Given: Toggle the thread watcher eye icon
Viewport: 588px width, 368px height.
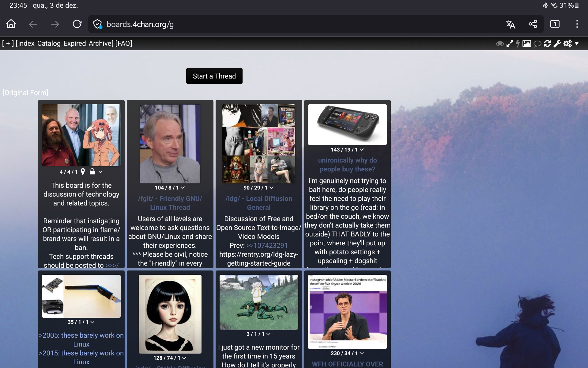Looking at the screenshot, I should (x=500, y=44).
